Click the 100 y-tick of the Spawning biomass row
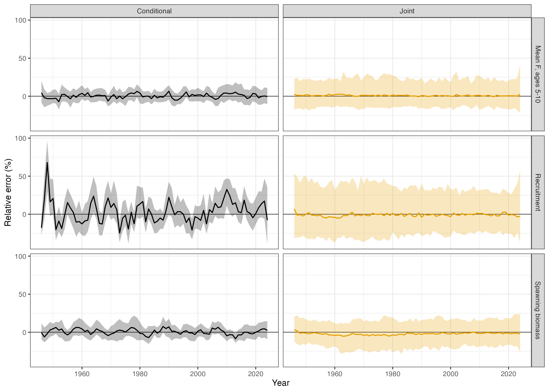Image resolution: width=549 pixels, height=392 pixels. click(x=21, y=257)
